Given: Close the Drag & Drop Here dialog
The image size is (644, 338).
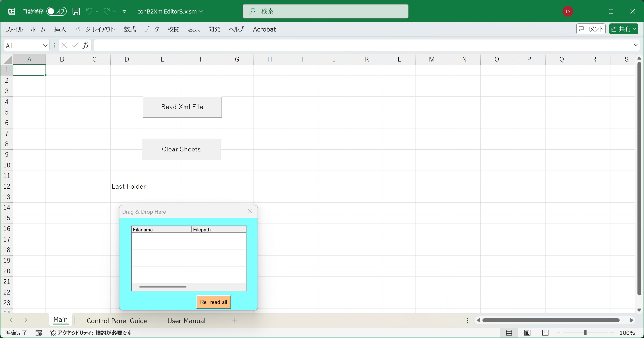Looking at the screenshot, I should click(250, 212).
